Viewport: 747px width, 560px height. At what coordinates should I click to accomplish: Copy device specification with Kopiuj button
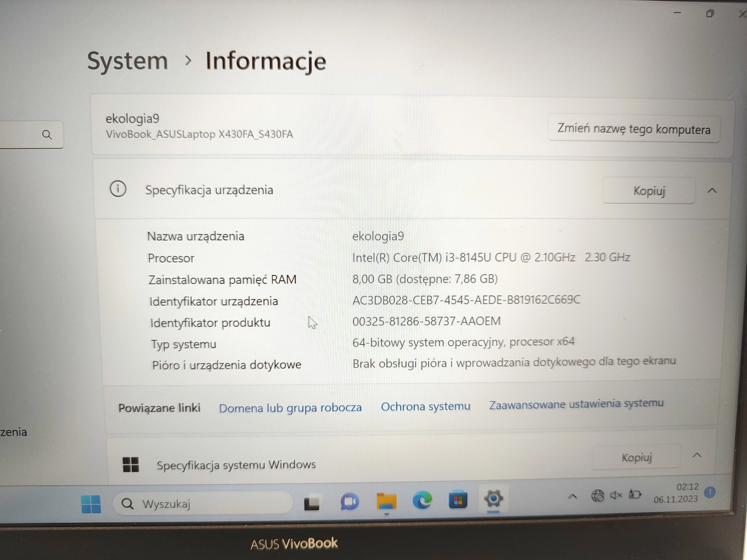[x=649, y=191]
